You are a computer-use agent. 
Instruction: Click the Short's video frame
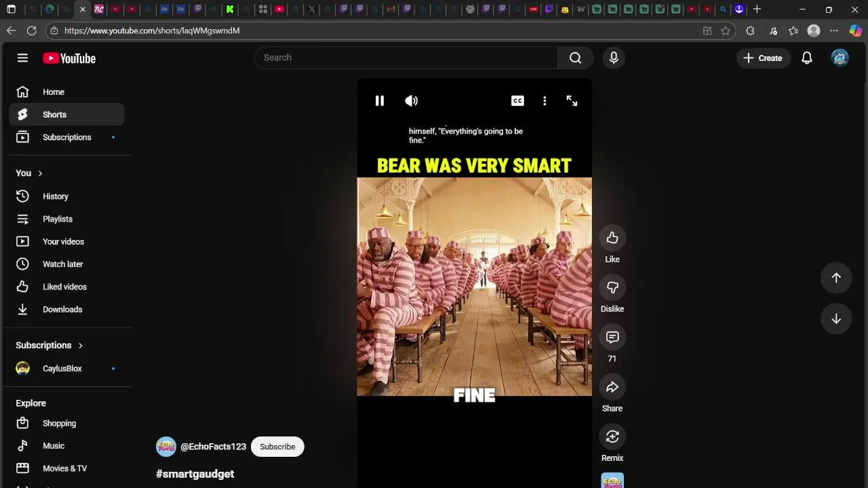(474, 287)
